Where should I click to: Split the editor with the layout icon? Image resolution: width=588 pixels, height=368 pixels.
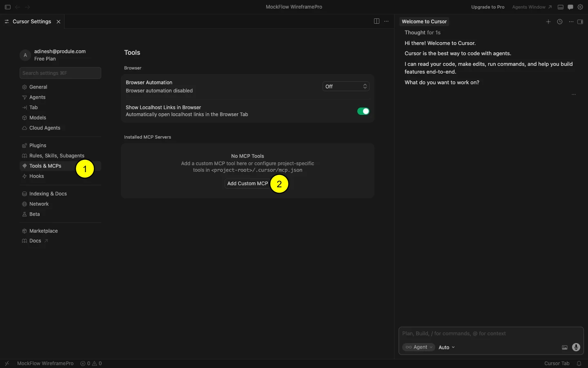click(376, 21)
